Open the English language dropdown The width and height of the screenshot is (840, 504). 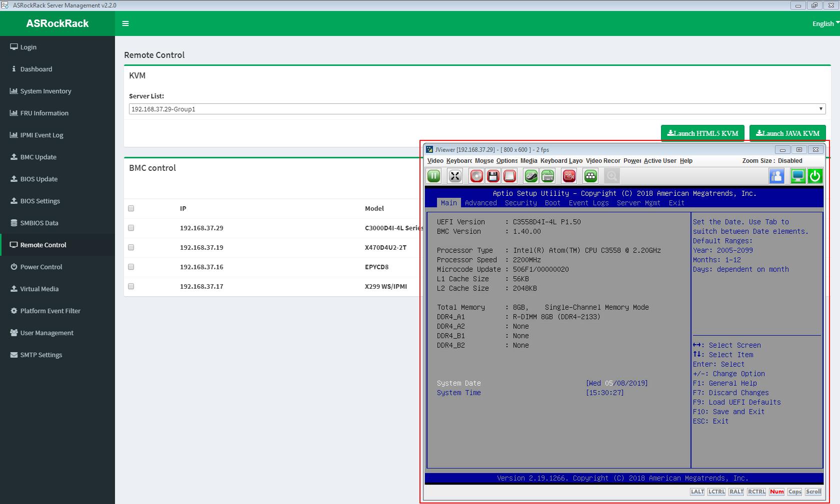[x=825, y=23]
